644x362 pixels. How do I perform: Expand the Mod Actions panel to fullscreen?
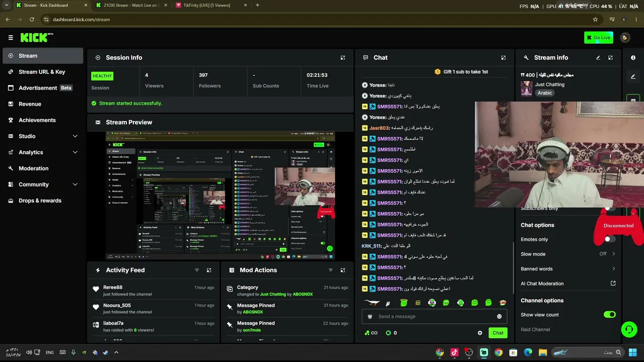click(343, 270)
